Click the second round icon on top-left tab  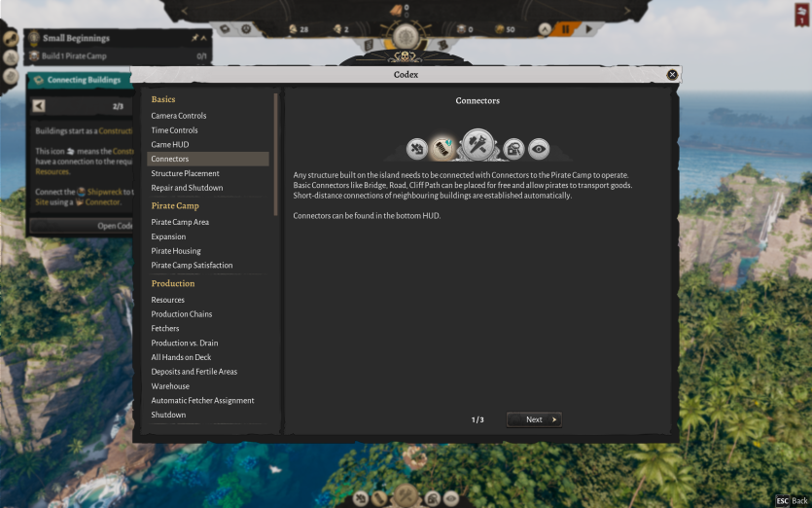(x=246, y=29)
